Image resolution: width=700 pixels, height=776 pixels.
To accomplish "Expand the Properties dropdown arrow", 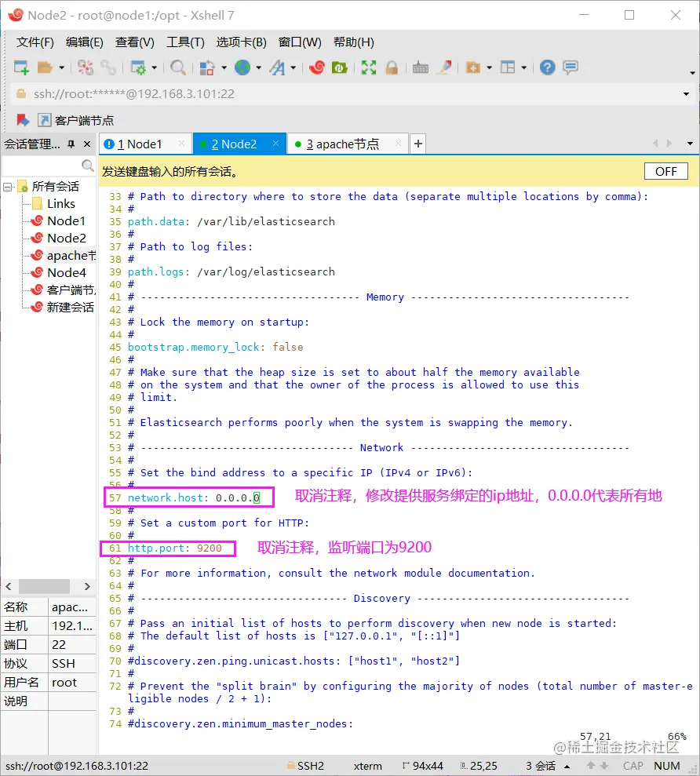I will (x=154, y=67).
